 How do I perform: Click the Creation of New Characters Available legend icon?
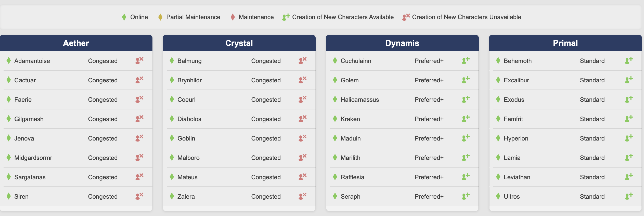pyautogui.click(x=286, y=17)
